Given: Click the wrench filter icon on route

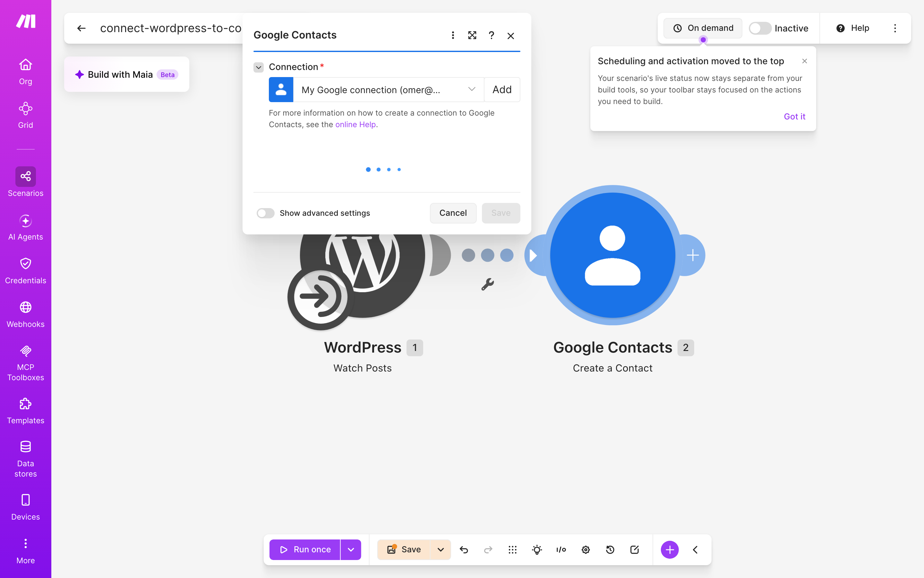Looking at the screenshot, I should pos(488,285).
